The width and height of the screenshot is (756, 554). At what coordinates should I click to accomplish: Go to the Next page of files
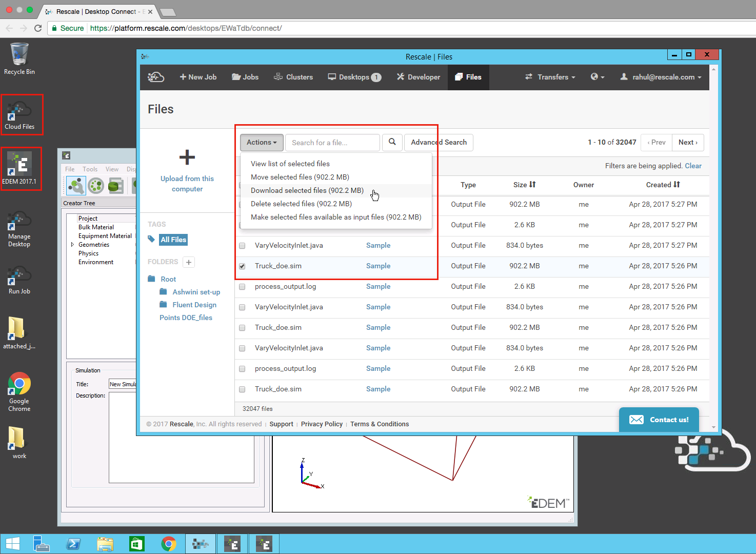pyautogui.click(x=688, y=142)
